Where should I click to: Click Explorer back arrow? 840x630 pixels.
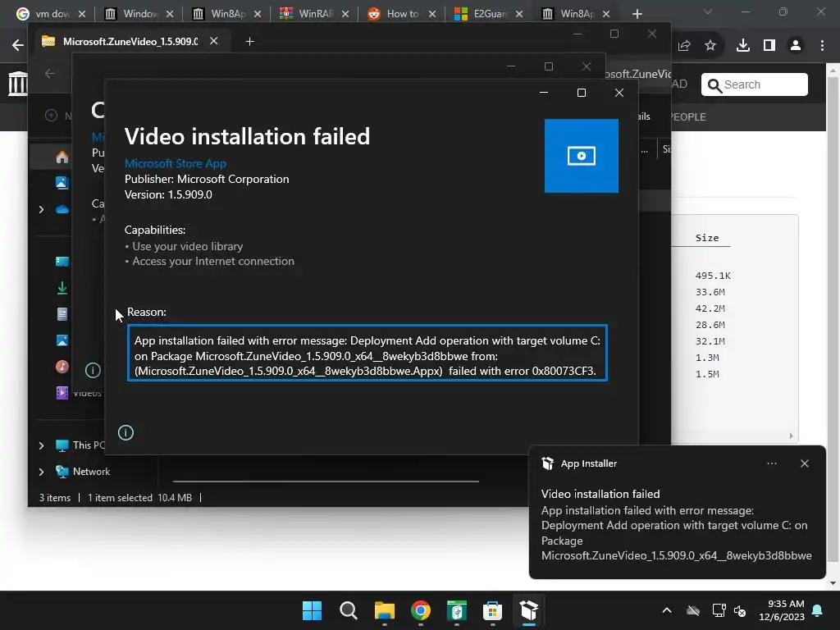[50, 73]
